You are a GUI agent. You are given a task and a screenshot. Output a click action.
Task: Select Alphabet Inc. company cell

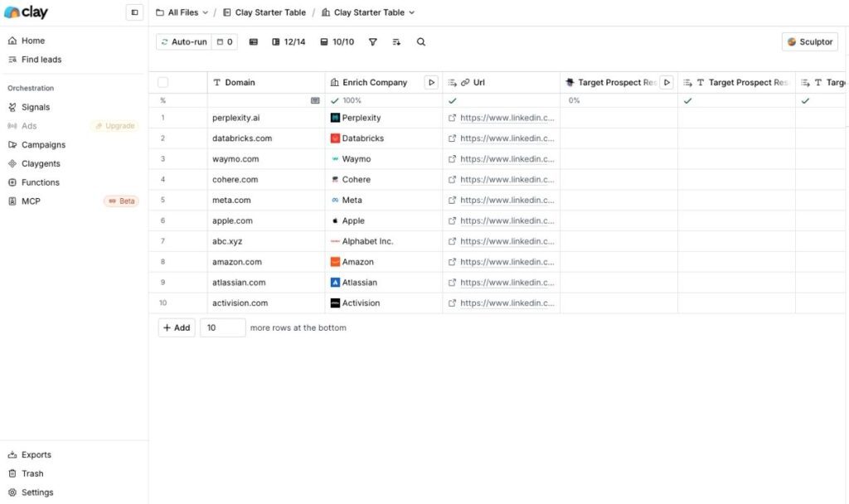coord(384,241)
